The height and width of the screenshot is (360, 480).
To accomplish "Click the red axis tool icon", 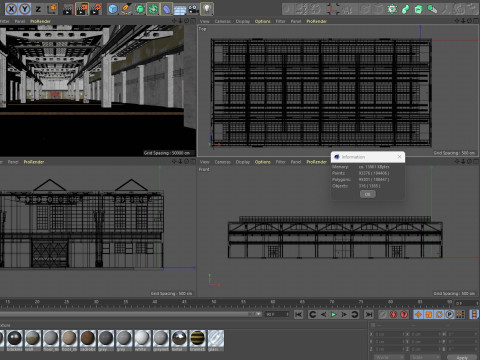I will pos(333,9).
